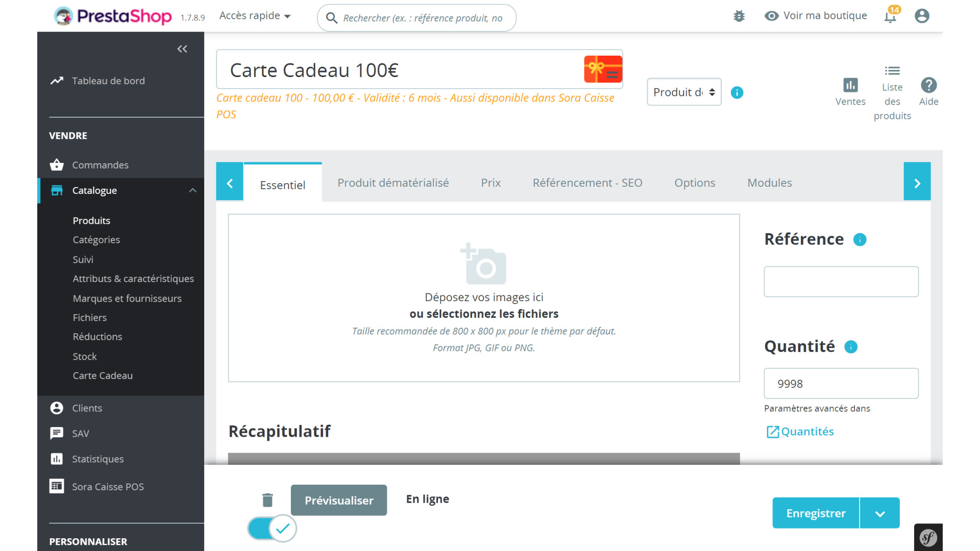
Task: Click the Ventes statistics icon
Action: [x=850, y=85]
